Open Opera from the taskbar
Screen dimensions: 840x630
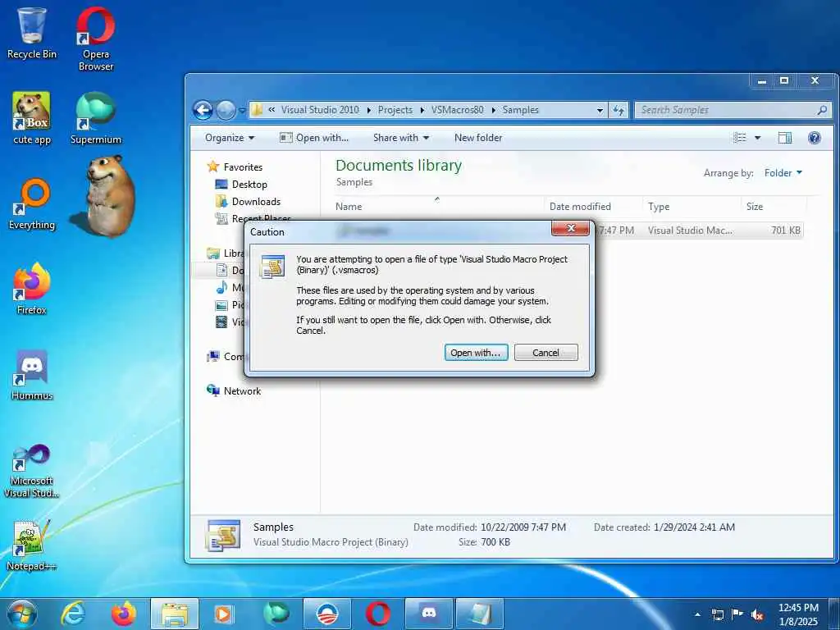(x=377, y=614)
